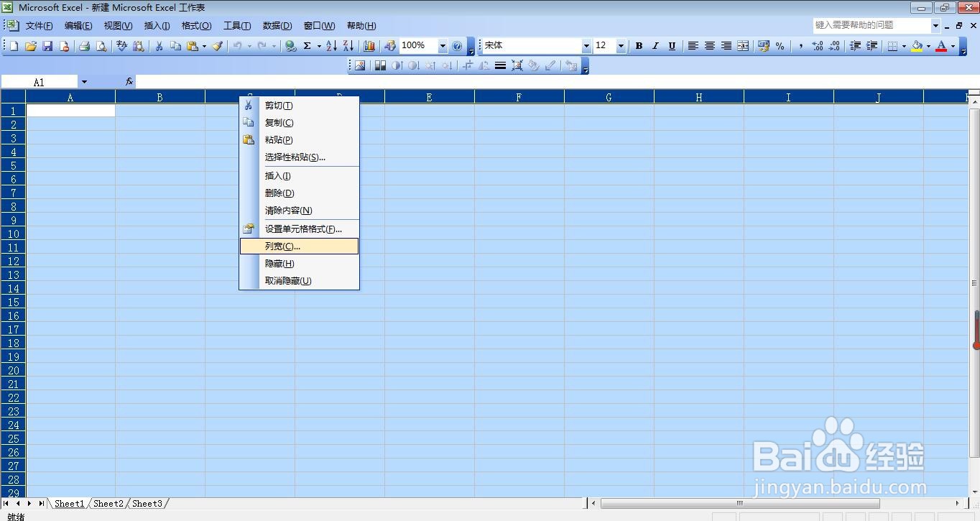
Task: Click the Copy icon in the toolbar
Action: [x=175, y=46]
